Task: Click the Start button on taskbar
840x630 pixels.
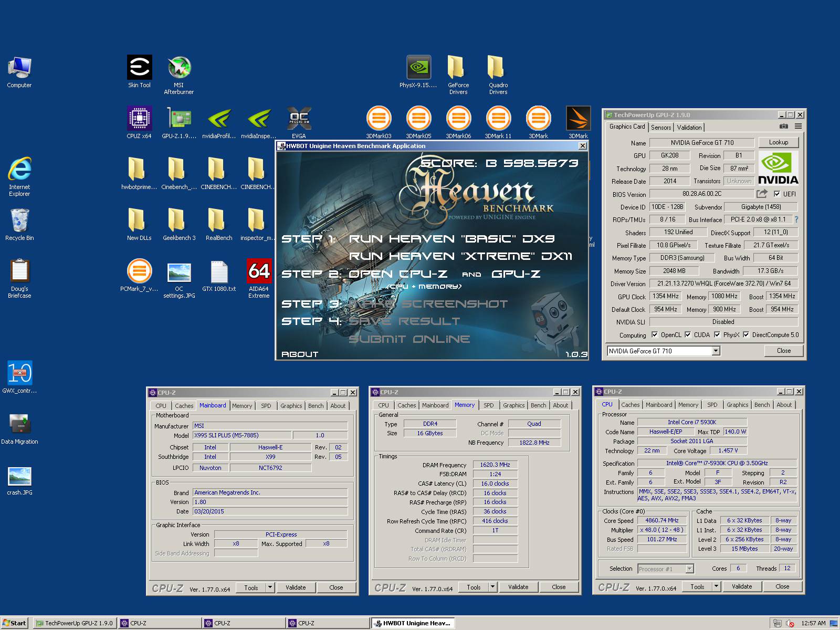Action: pos(15,623)
